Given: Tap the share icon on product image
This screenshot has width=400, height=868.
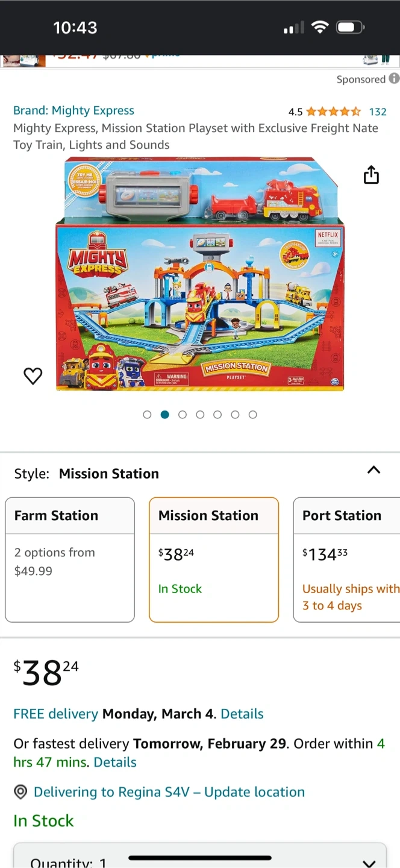Looking at the screenshot, I should click(371, 175).
